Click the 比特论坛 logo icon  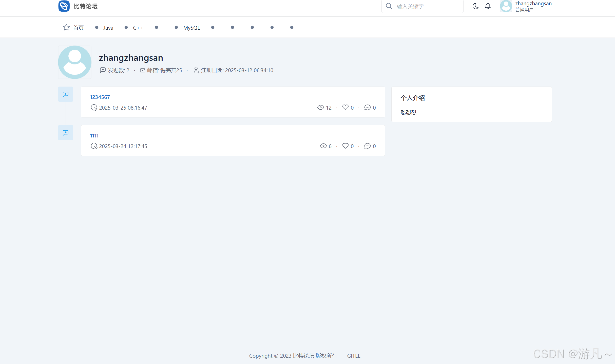(x=64, y=6)
